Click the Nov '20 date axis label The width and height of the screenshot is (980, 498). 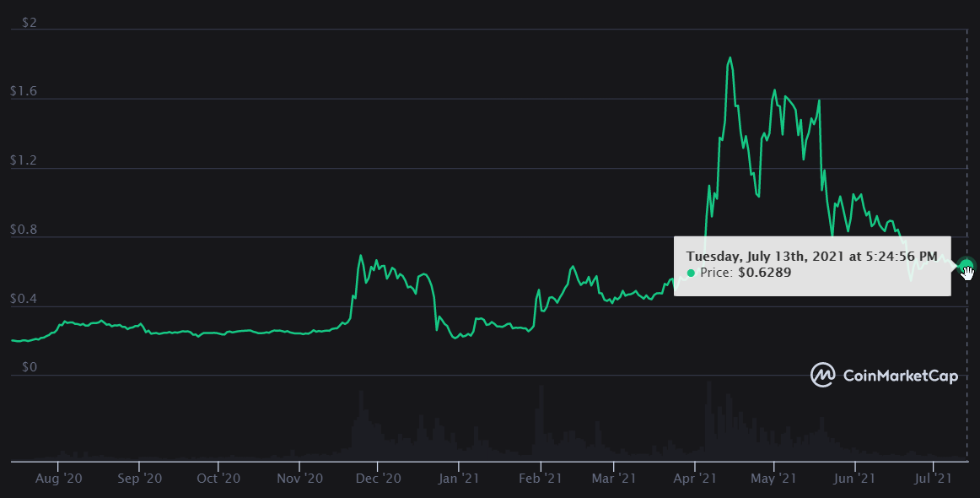coord(299,479)
